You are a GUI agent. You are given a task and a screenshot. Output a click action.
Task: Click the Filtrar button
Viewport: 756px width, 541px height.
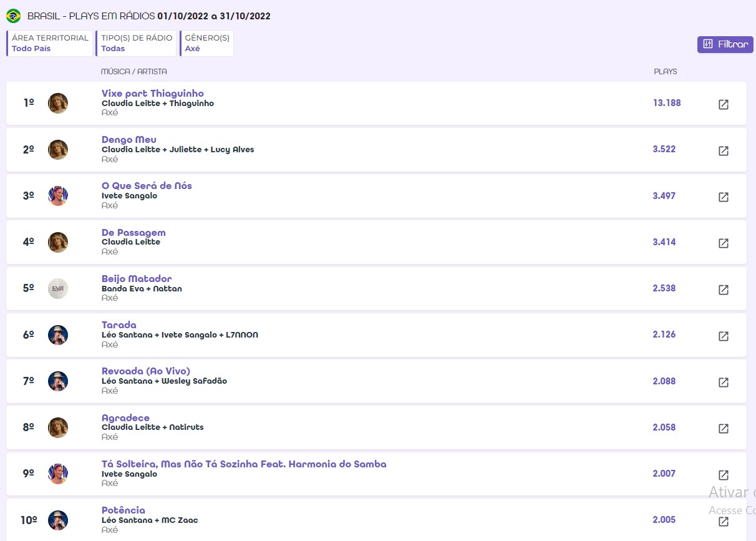(x=725, y=44)
